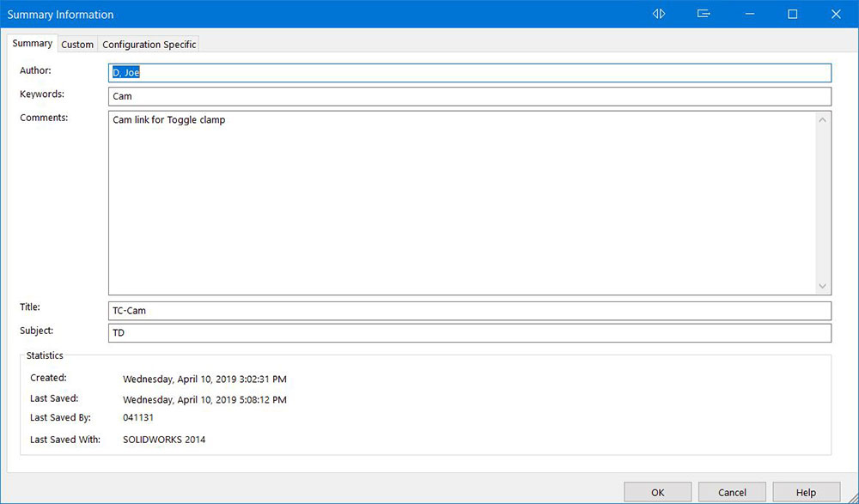Open the Configuration Specific tab

(x=149, y=45)
